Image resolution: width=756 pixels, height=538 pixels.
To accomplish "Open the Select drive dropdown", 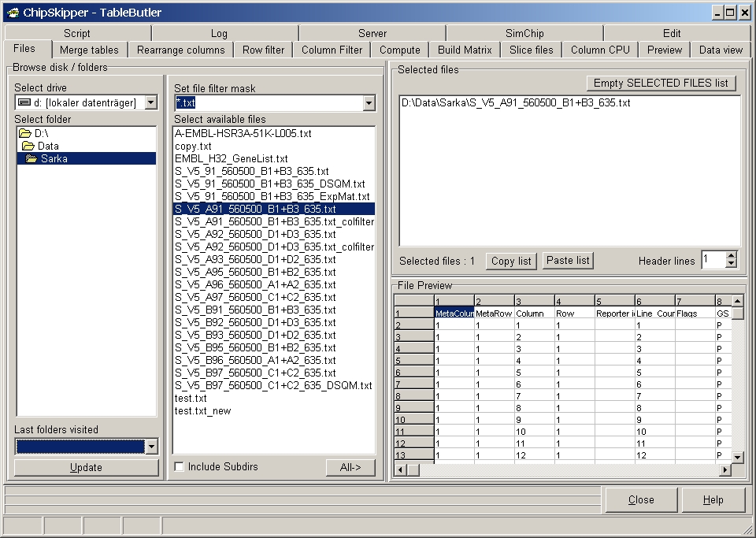I will tap(151, 103).
